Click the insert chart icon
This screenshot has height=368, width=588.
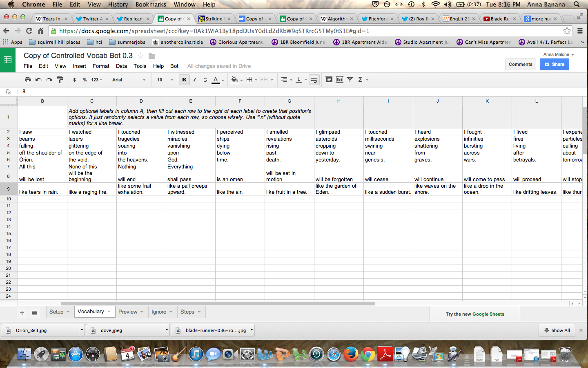click(339, 80)
